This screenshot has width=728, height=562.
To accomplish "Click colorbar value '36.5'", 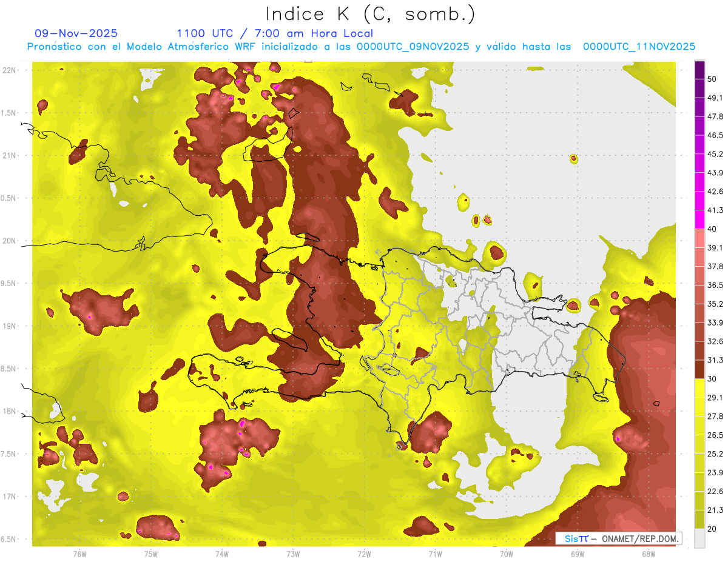I will pos(715,285).
